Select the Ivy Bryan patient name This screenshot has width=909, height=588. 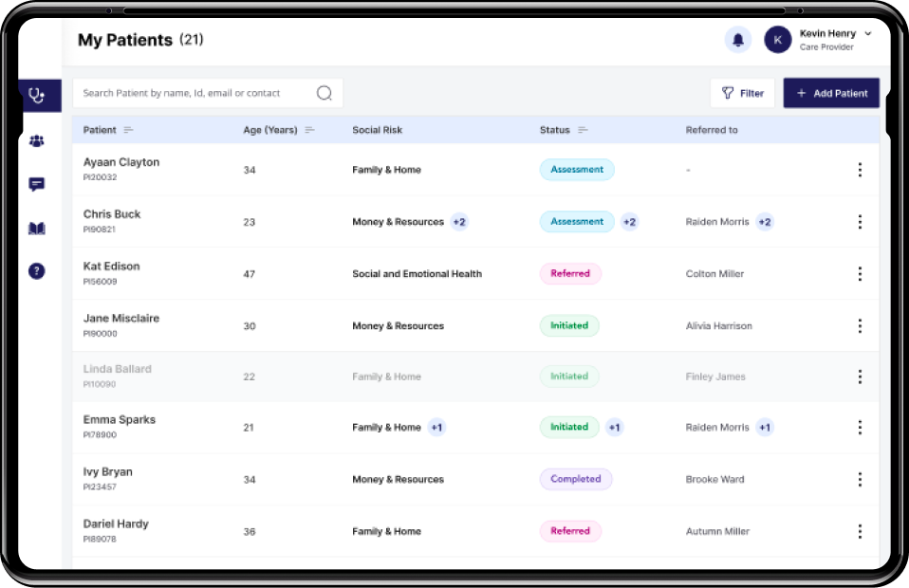tap(108, 471)
